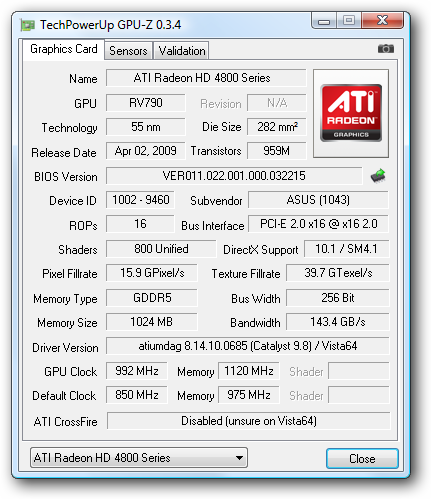The image size is (431, 499).
Task: Close the window with the red X
Action: 383,21
